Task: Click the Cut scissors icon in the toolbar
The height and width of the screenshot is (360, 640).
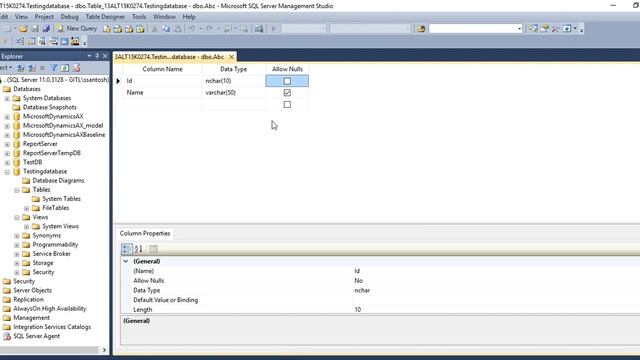Action: coord(155,29)
